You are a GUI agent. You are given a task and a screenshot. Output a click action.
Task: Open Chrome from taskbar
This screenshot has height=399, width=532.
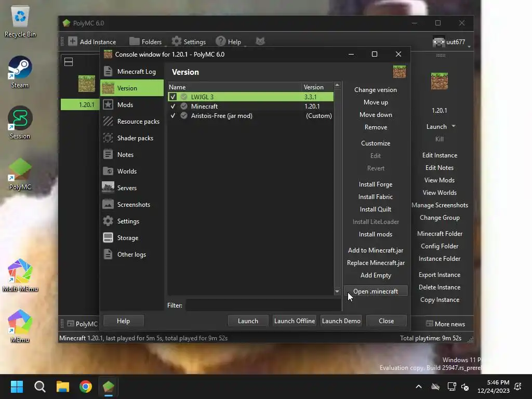pos(86,387)
